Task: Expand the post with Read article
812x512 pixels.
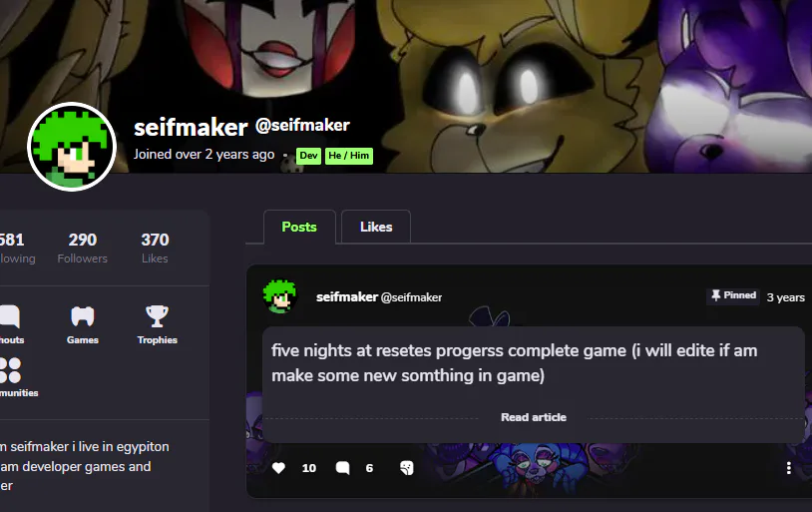Action: click(534, 417)
